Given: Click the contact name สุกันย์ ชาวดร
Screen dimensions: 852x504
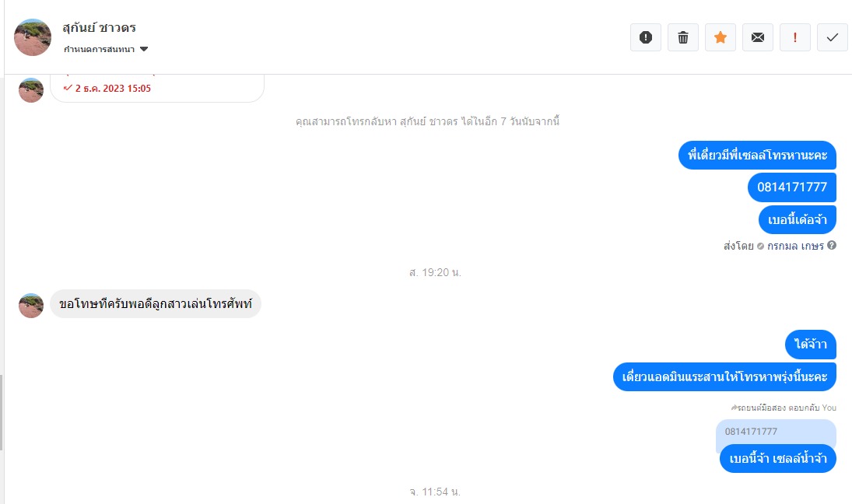Looking at the screenshot, I should pyautogui.click(x=99, y=28).
